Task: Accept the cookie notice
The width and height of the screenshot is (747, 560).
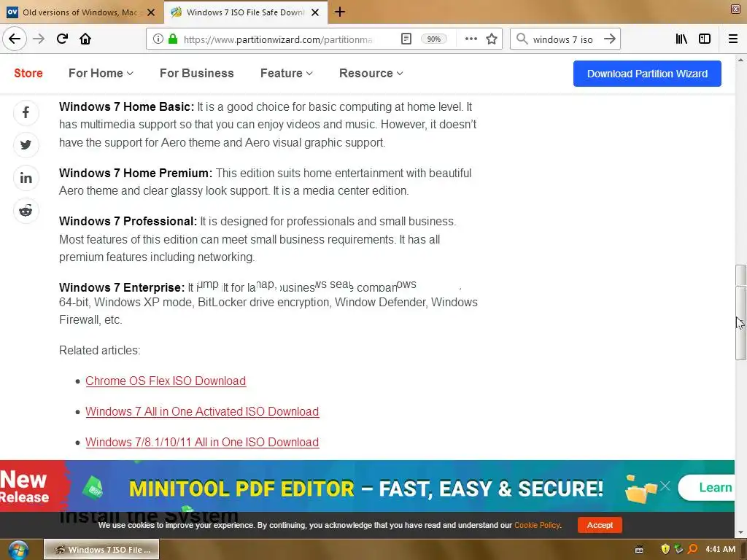Action: tap(600, 525)
